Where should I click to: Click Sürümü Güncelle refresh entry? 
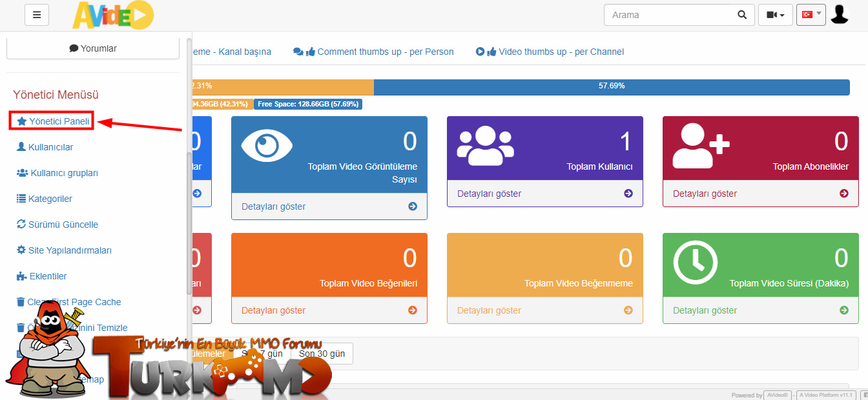pos(57,225)
